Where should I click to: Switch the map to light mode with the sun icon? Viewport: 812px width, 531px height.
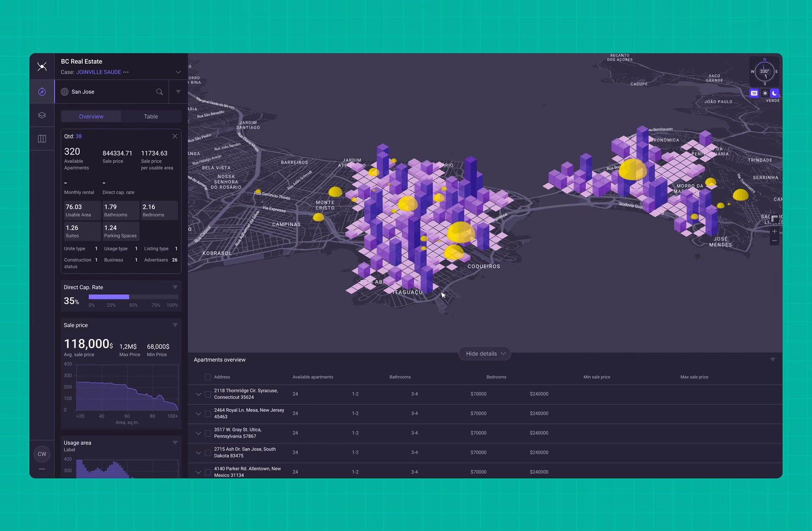point(765,93)
